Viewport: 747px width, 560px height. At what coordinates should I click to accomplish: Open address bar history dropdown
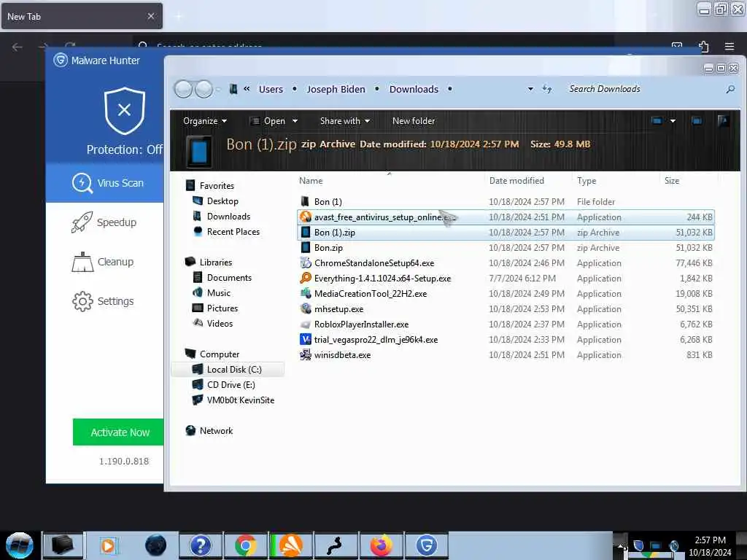(530, 89)
